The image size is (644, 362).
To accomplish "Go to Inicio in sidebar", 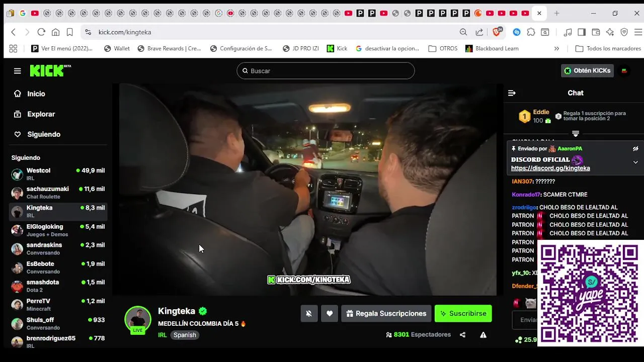I will 30,94.
